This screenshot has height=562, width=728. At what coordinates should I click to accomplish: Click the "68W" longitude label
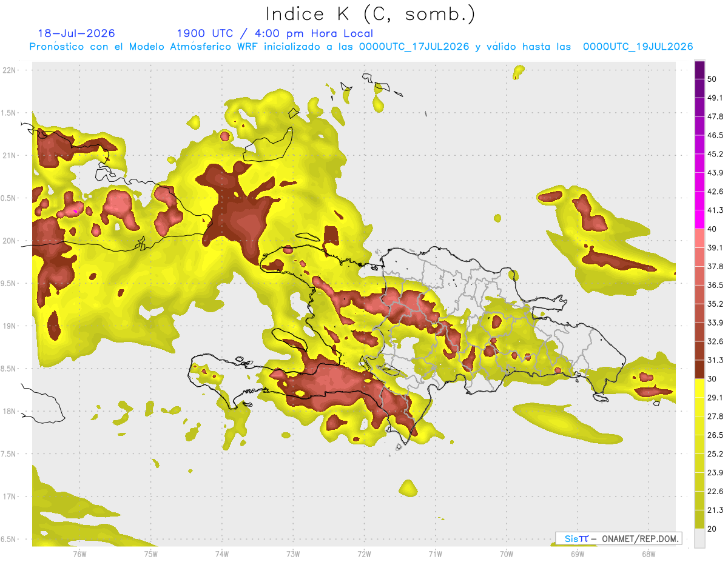click(x=648, y=554)
